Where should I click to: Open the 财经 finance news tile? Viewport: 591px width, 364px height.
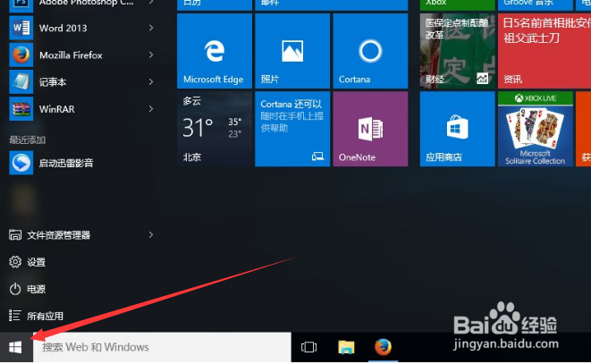tap(458, 51)
